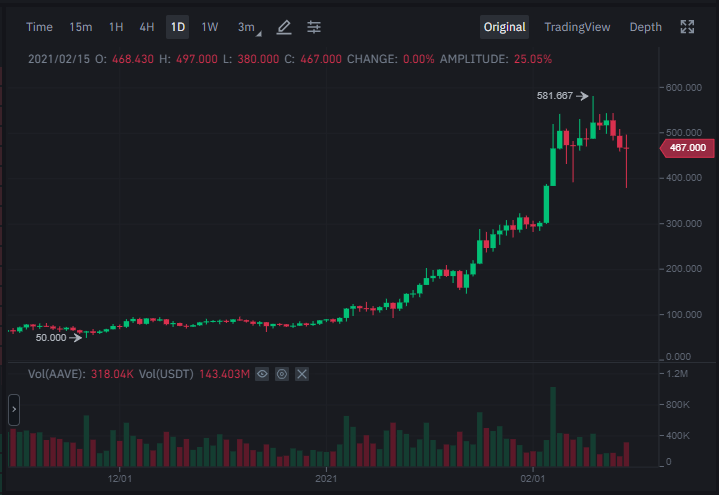This screenshot has width=719, height=495.
Task: Expand chart to fullscreen
Action: pos(687,27)
